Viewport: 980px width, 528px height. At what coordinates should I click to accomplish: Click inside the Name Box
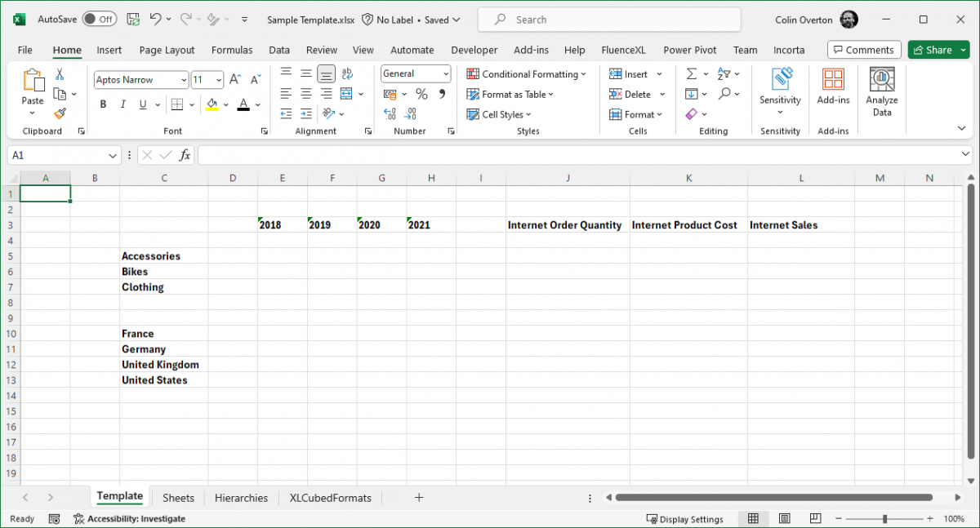coord(57,155)
